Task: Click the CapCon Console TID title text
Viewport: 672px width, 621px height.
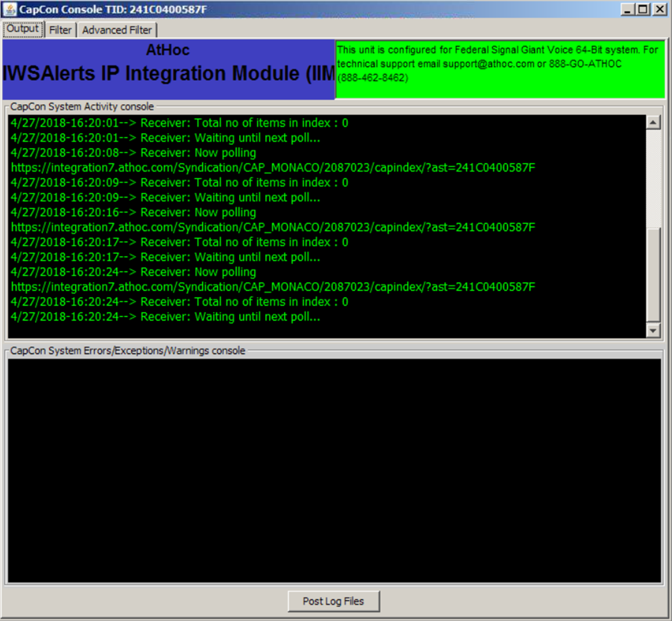Action: (113, 9)
